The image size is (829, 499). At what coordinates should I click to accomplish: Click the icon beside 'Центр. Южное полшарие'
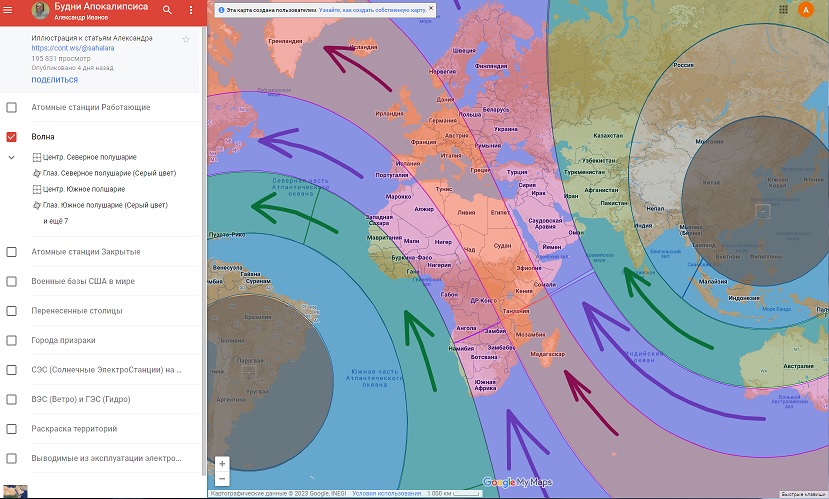(x=36, y=189)
